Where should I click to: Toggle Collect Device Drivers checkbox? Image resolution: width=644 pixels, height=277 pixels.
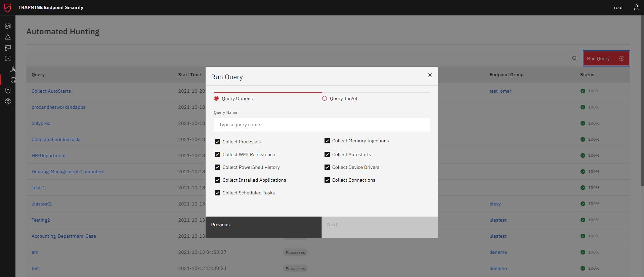click(327, 167)
